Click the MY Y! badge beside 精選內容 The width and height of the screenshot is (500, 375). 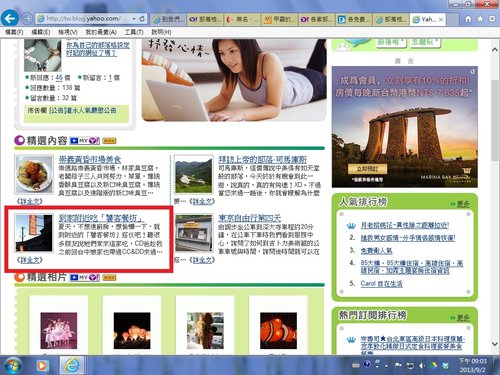tap(85, 141)
